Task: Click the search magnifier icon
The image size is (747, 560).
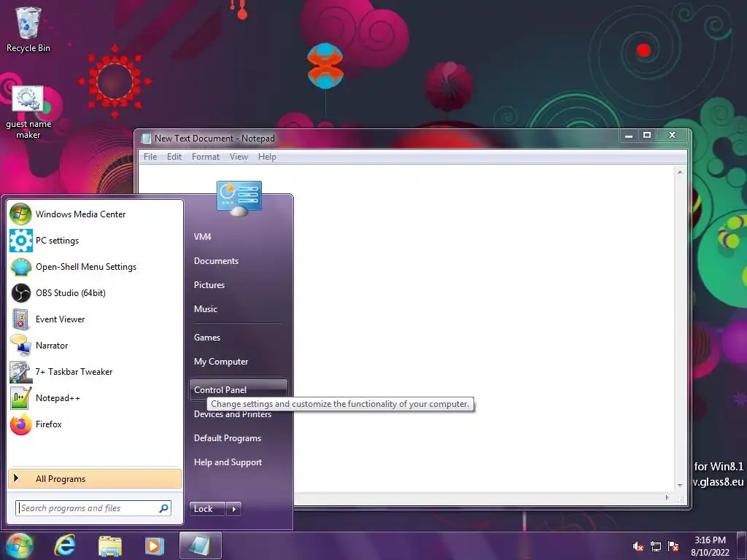Action: pyautogui.click(x=164, y=508)
